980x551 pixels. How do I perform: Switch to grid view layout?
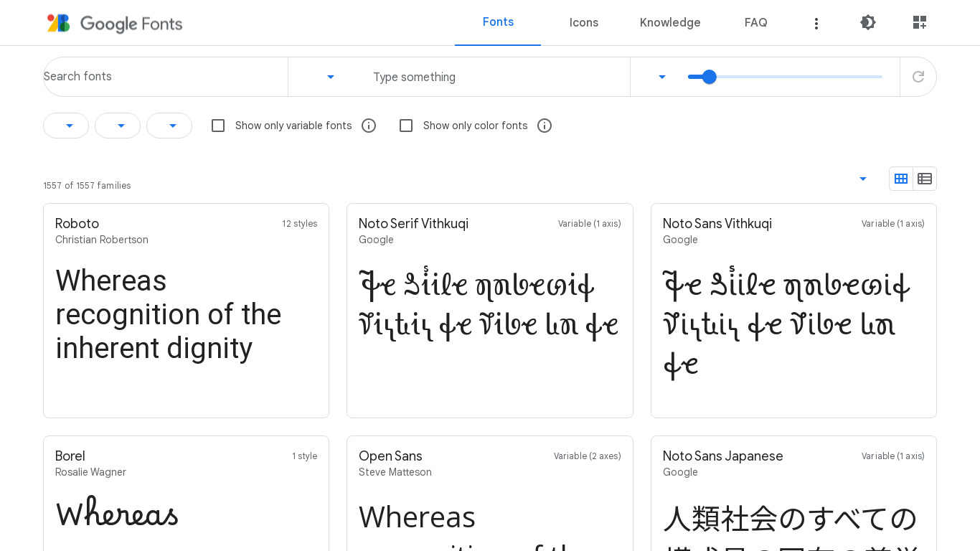coord(901,179)
